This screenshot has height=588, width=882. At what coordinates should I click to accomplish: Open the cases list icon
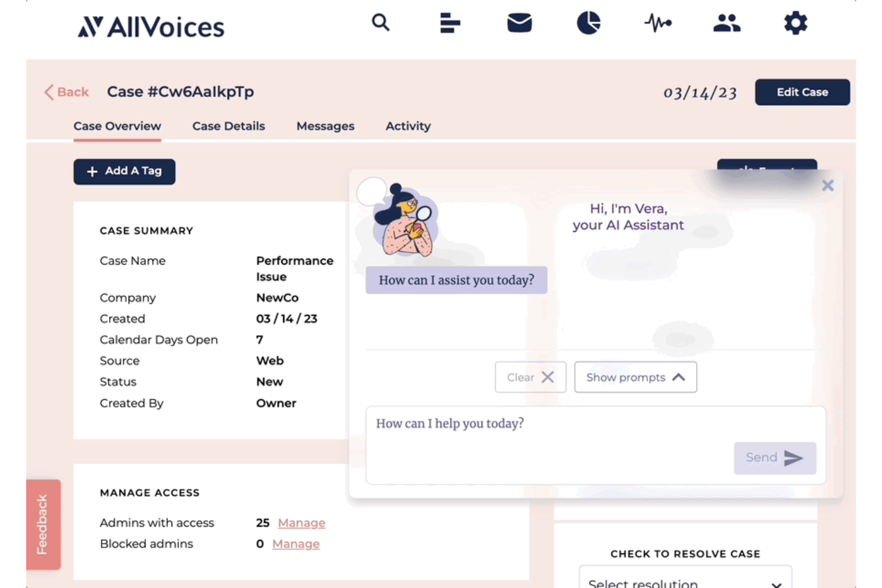pos(450,23)
